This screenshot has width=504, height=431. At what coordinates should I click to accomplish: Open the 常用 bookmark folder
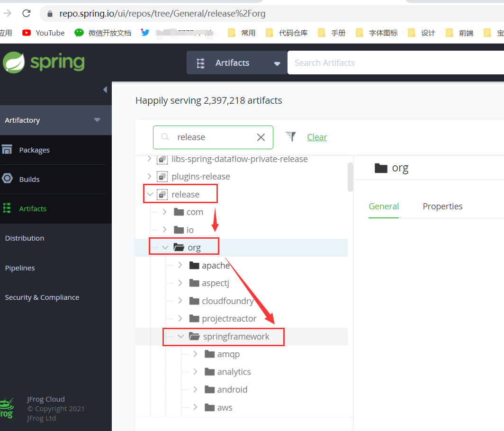click(242, 33)
